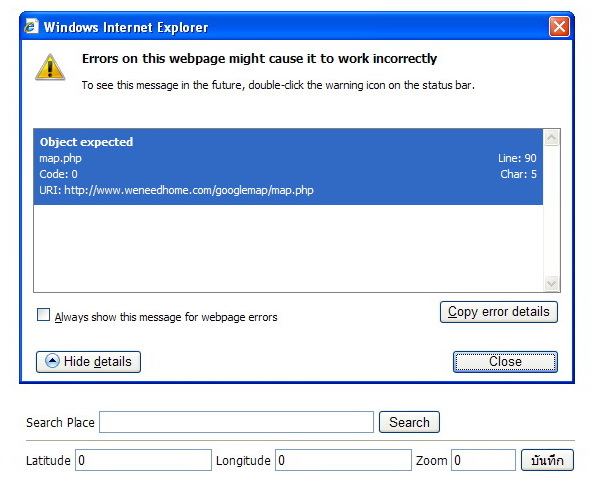Focus the Zoom input field
The height and width of the screenshot is (485, 592).
point(483,460)
